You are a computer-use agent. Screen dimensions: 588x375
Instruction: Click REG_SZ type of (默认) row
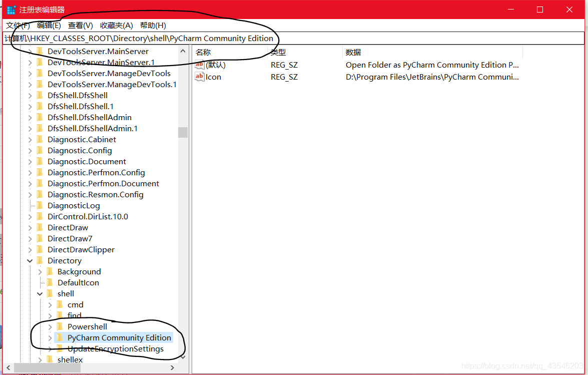[x=284, y=65]
